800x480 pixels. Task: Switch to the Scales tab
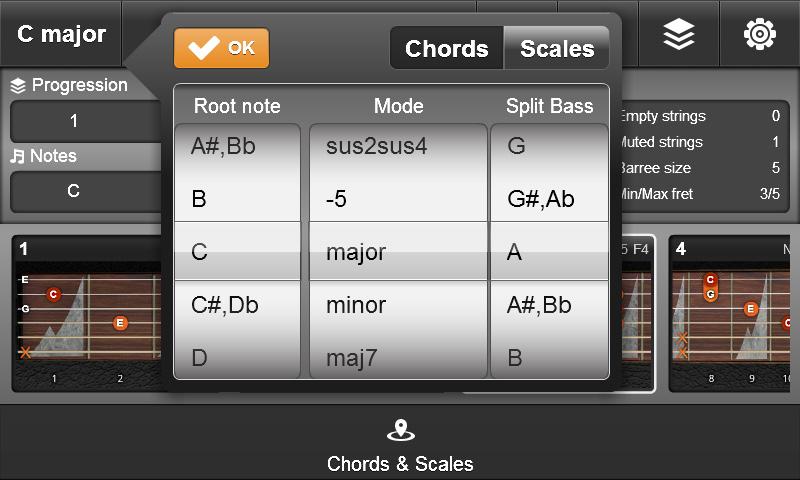point(557,48)
